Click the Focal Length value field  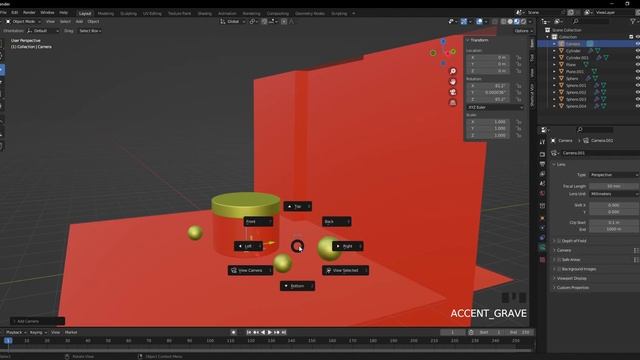(614, 186)
